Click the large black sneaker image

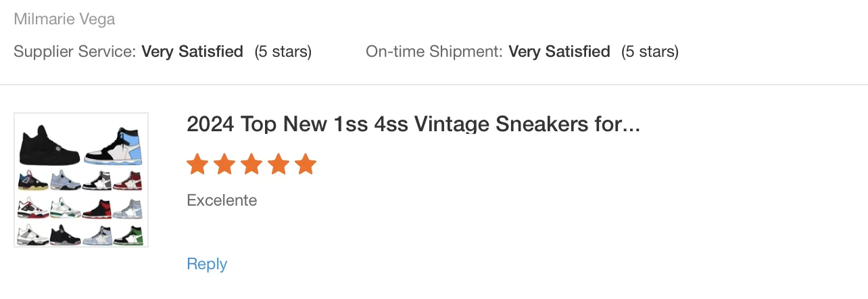coord(49,145)
